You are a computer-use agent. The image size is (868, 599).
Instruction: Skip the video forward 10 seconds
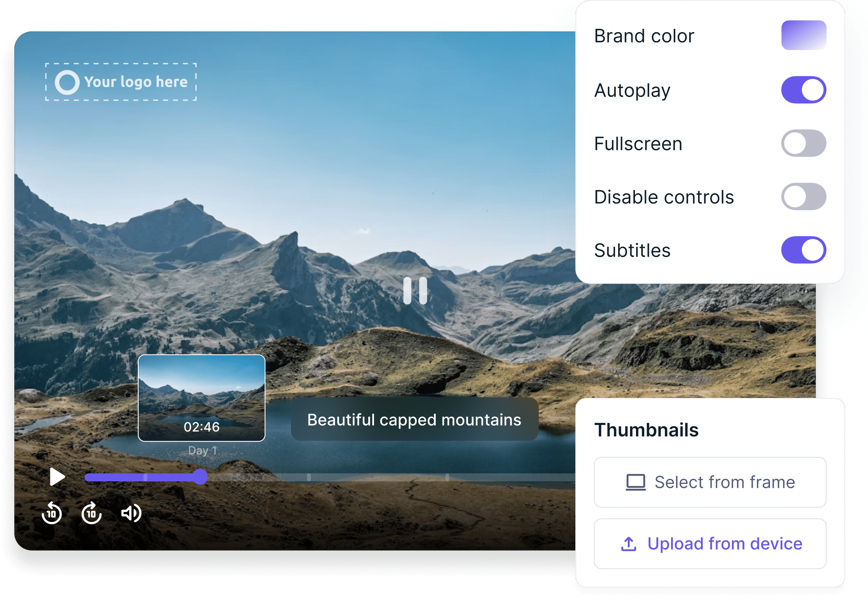tap(91, 513)
